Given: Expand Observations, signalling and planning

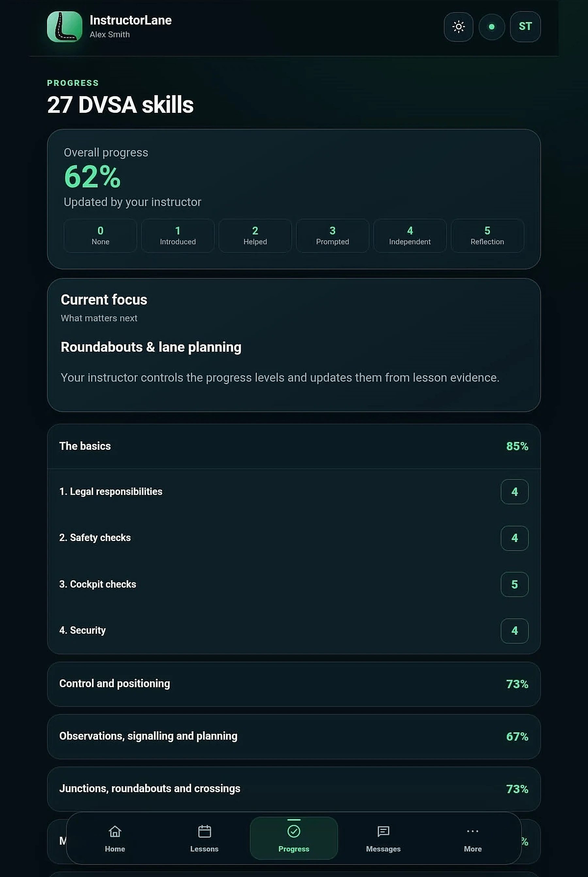Looking at the screenshot, I should (294, 736).
